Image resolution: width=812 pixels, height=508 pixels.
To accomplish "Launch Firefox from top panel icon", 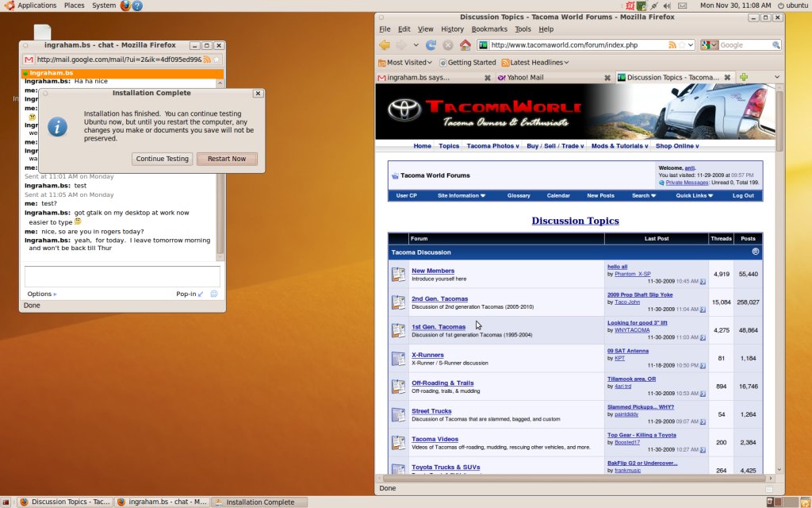I will coord(125,6).
